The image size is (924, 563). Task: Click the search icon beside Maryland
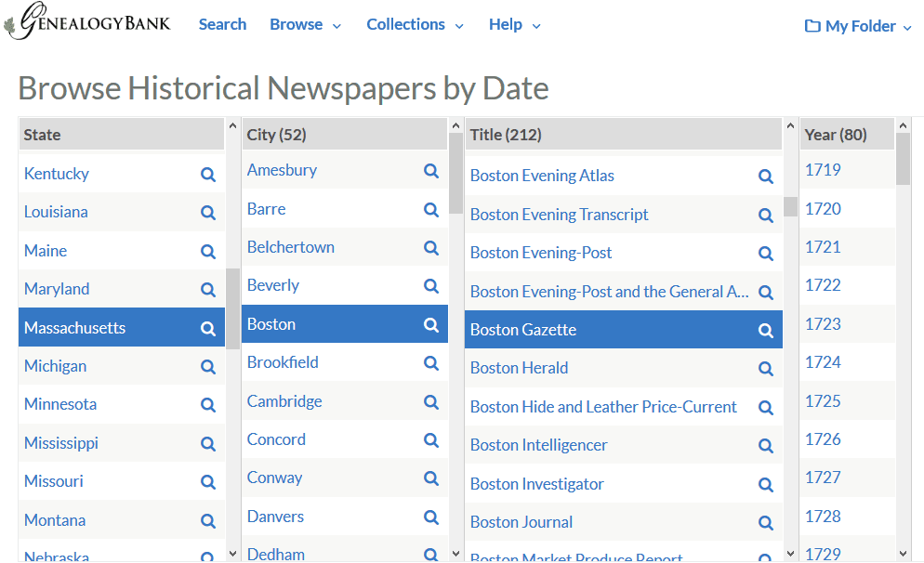pos(207,290)
